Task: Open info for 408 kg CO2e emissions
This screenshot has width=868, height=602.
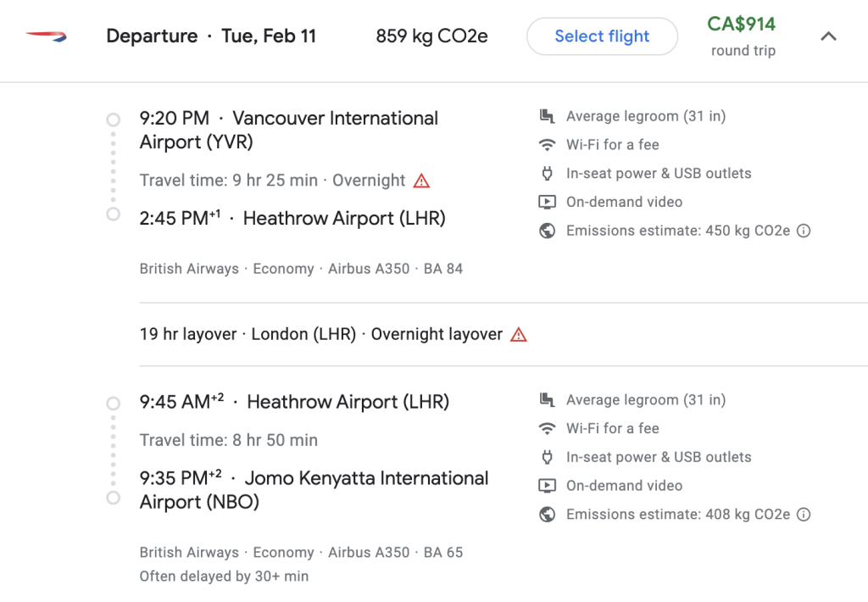Action: [x=804, y=515]
